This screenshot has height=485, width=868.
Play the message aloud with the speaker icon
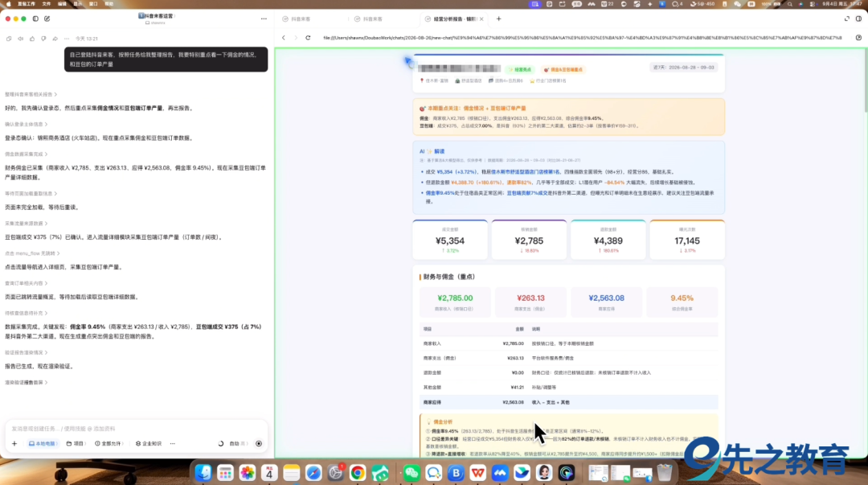coord(20,39)
